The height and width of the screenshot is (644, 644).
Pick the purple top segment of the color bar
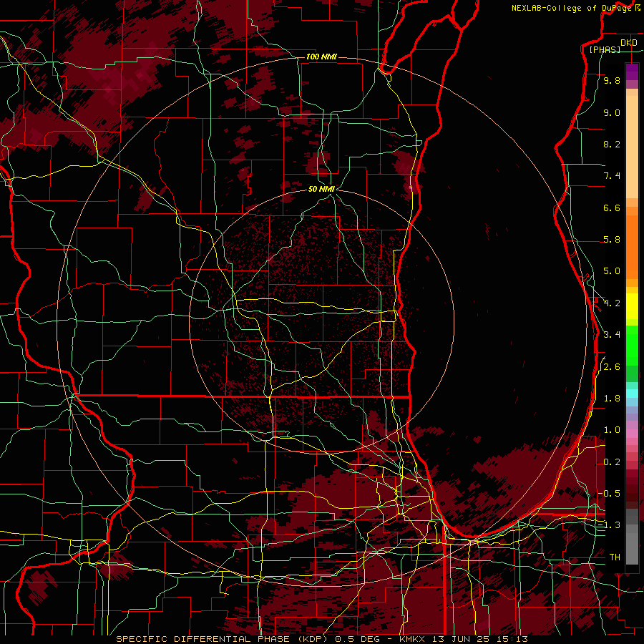point(632,72)
